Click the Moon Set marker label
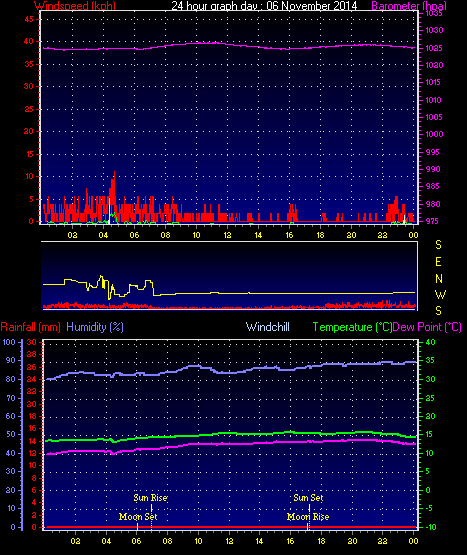The width and height of the screenshot is (467, 555). pyautogui.click(x=138, y=517)
